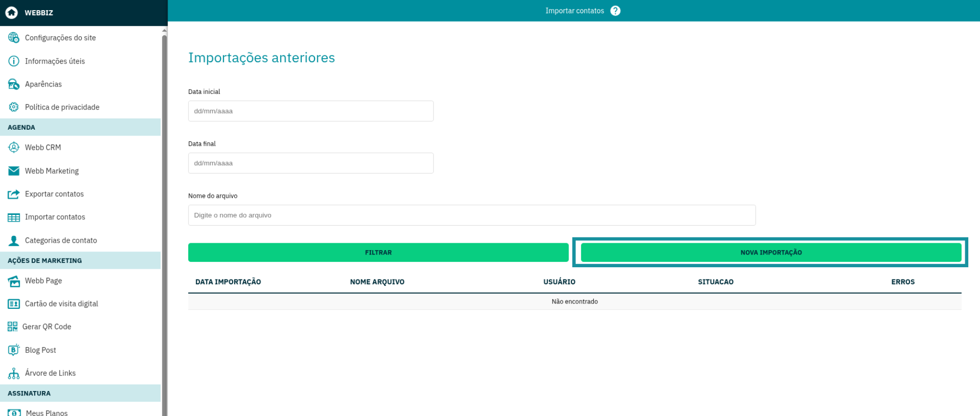The height and width of the screenshot is (416, 980).
Task: Open Configurações do site menu item
Action: [60, 38]
